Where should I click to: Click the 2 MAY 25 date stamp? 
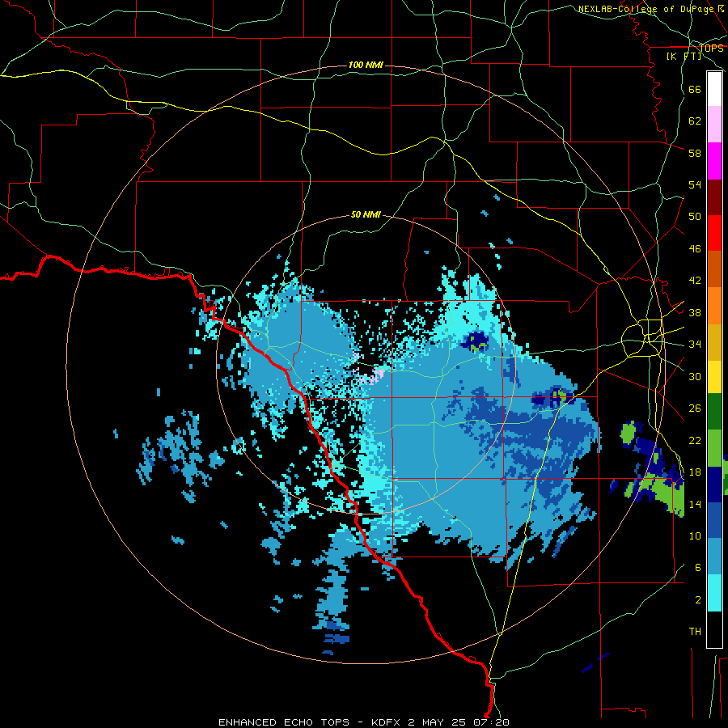coord(438,722)
